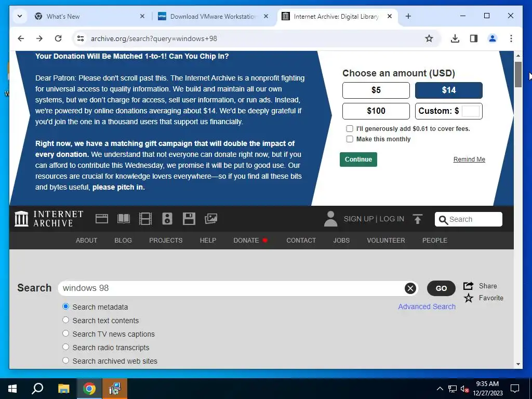
Task: Select Search TV news captions
Action: (x=66, y=334)
